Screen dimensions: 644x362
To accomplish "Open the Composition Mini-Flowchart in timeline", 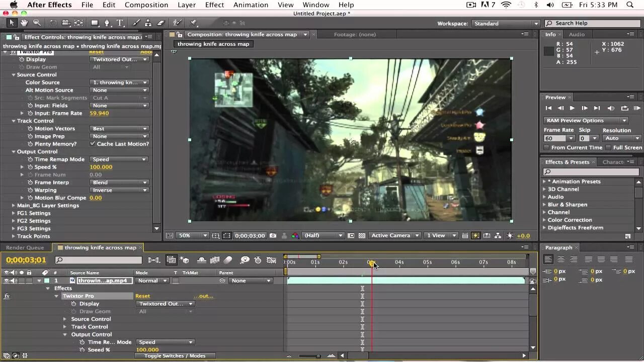I will coord(154,260).
